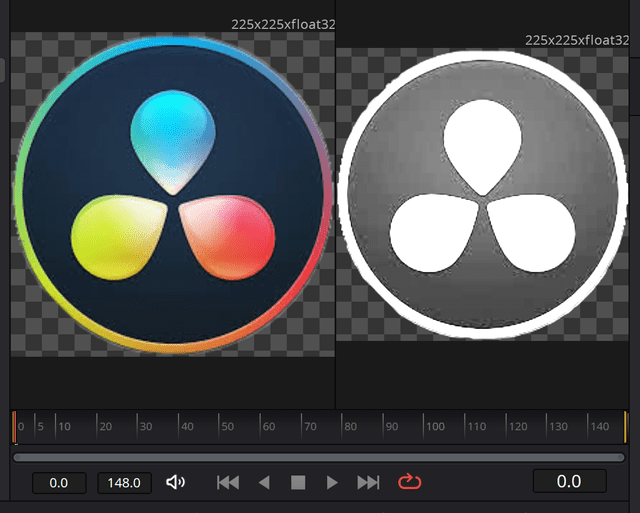Click frame 140 on the time ruler

(599, 427)
